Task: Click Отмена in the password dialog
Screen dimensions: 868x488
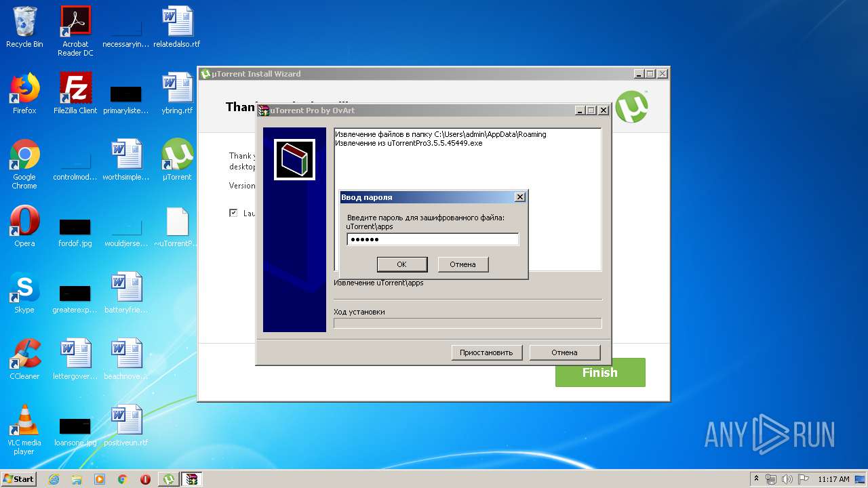Action: point(462,264)
